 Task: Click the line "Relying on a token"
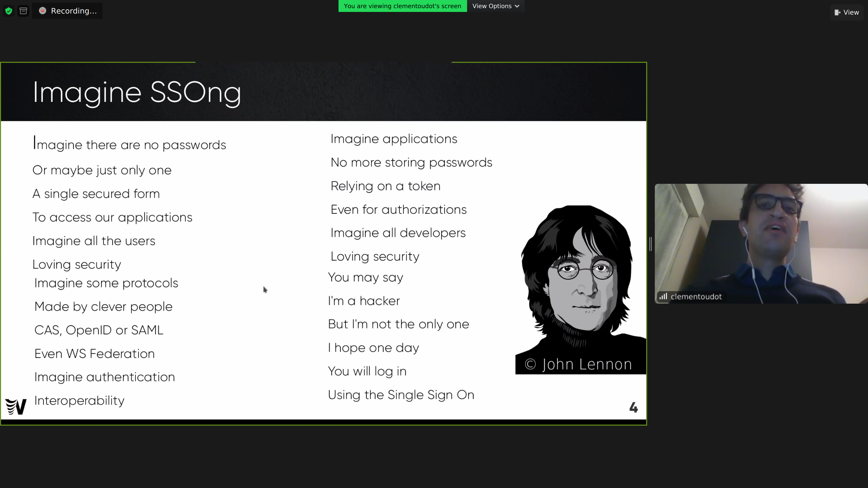tap(385, 186)
